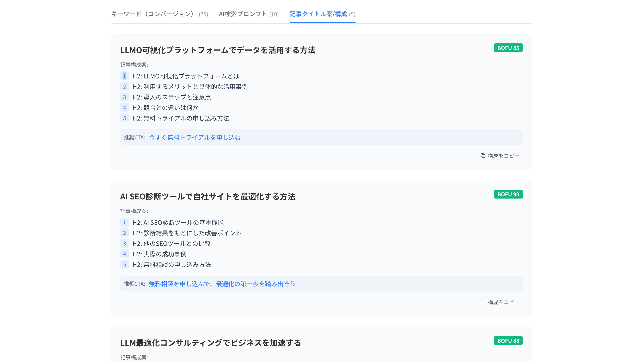Click title LLMO可視化プラットフォームでデータを活用する方法
This screenshot has height=362, width=644.
tap(218, 50)
